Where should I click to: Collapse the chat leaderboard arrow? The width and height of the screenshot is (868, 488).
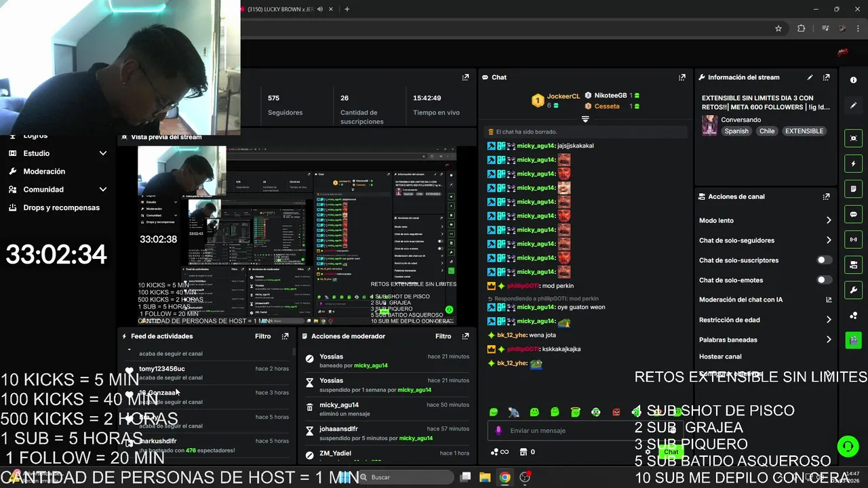click(585, 119)
